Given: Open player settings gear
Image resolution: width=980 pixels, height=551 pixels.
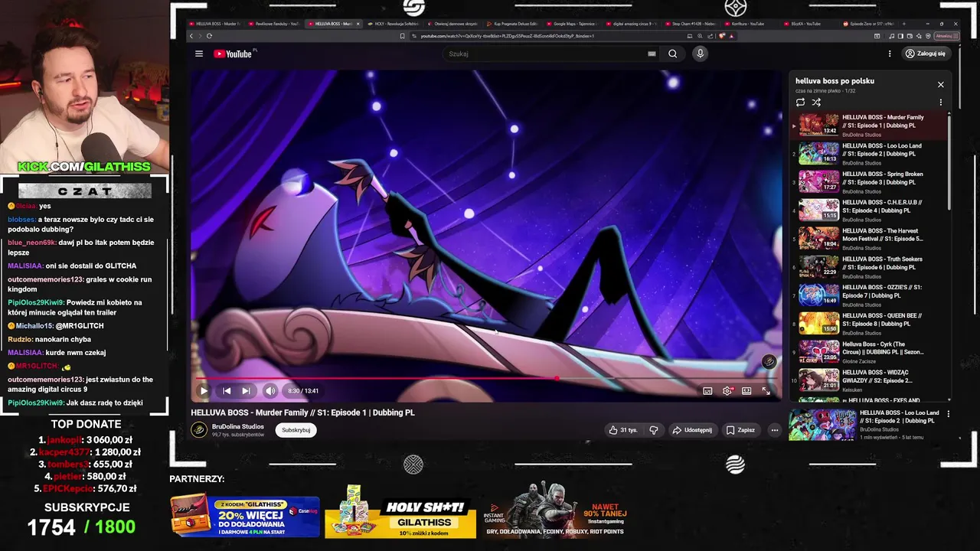Looking at the screenshot, I should 727,391.
